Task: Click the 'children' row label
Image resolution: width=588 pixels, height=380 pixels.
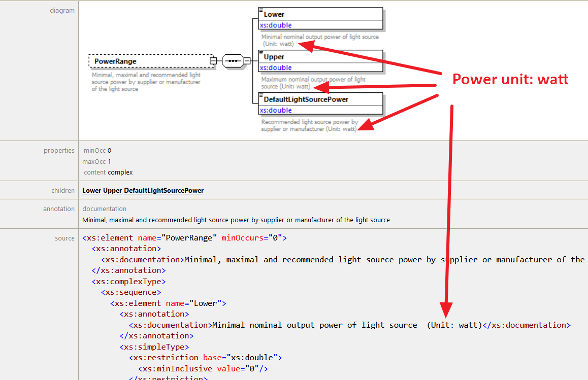Action: (x=63, y=190)
